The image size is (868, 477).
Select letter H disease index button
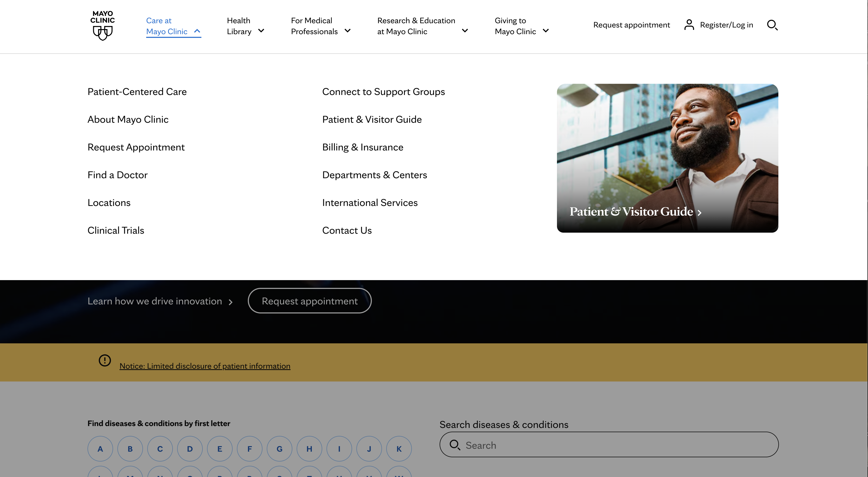point(309,449)
